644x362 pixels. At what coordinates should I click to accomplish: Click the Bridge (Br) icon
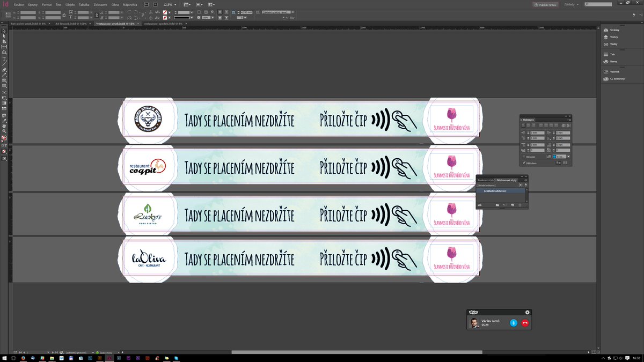click(x=146, y=4)
